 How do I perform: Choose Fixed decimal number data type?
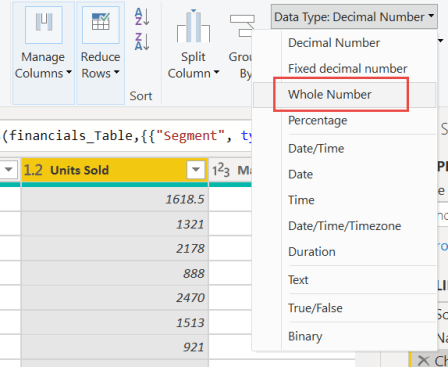[345, 69]
